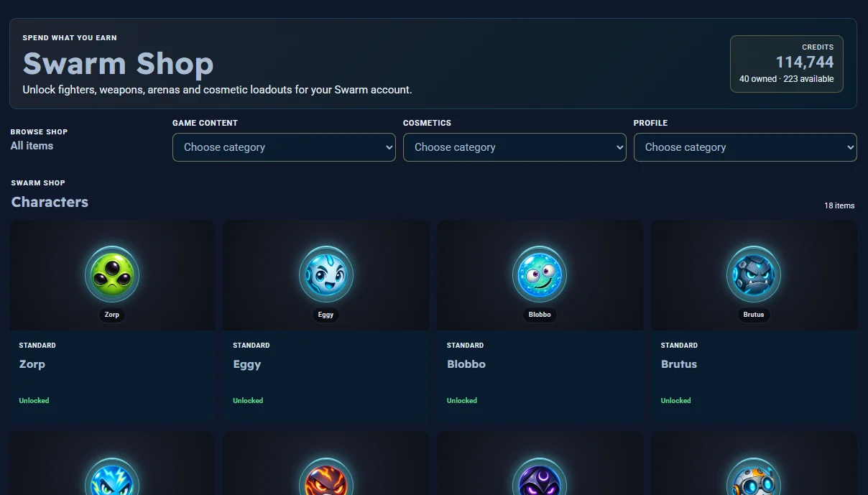
Task: Click Unlocked status on Brutus card
Action: (x=676, y=400)
